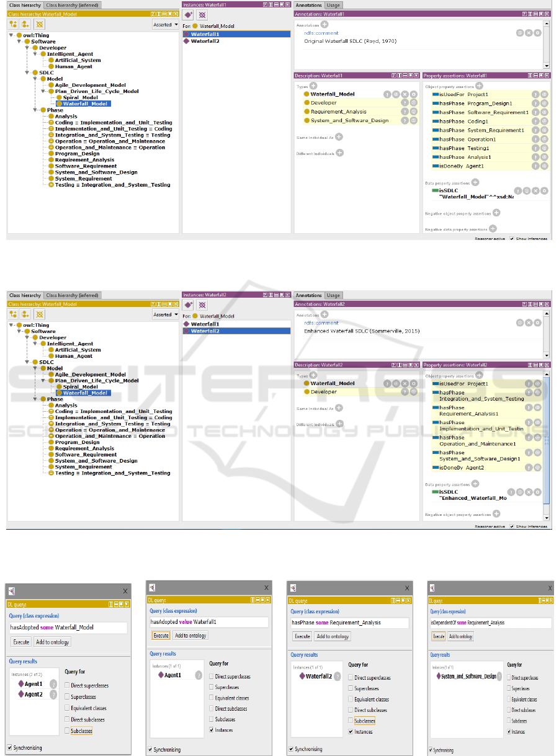Uncheck Instances in 'hasAdopted value Waterfall1' query
Viewport: 559px width, 756px height.
click(213, 731)
